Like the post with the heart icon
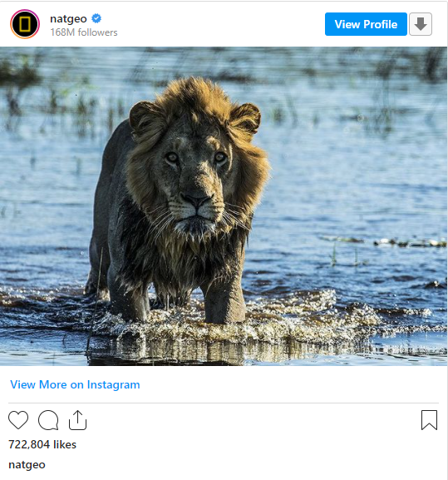Screen dimensions: 448x480 (x=18, y=420)
